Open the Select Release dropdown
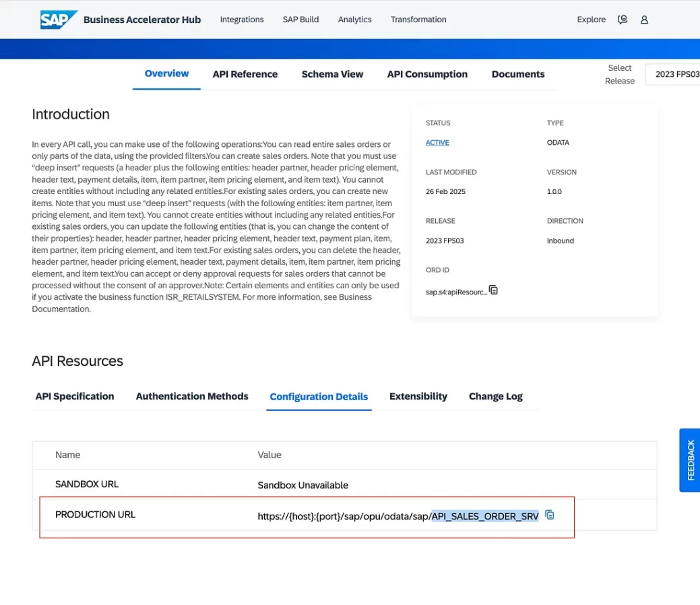 coord(672,74)
